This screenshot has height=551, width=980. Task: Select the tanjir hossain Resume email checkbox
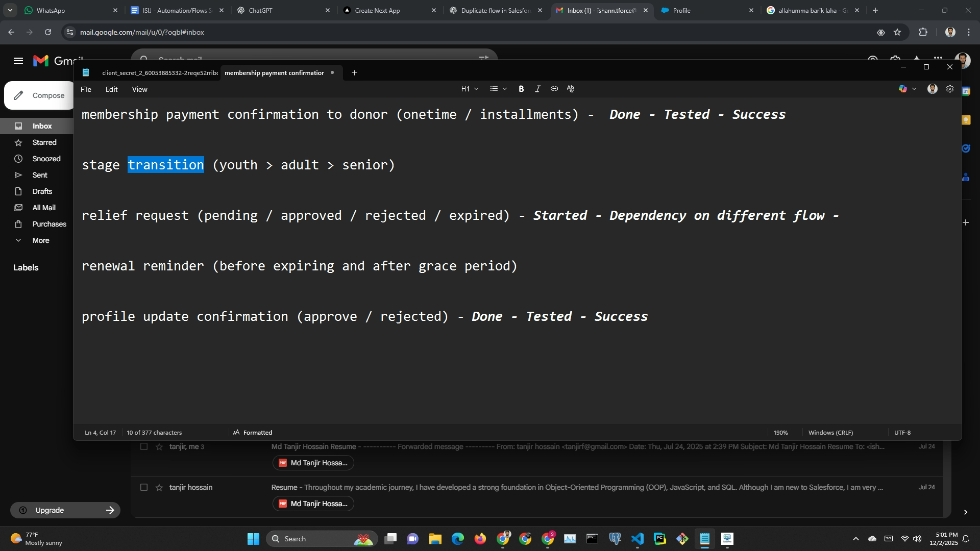(x=144, y=488)
